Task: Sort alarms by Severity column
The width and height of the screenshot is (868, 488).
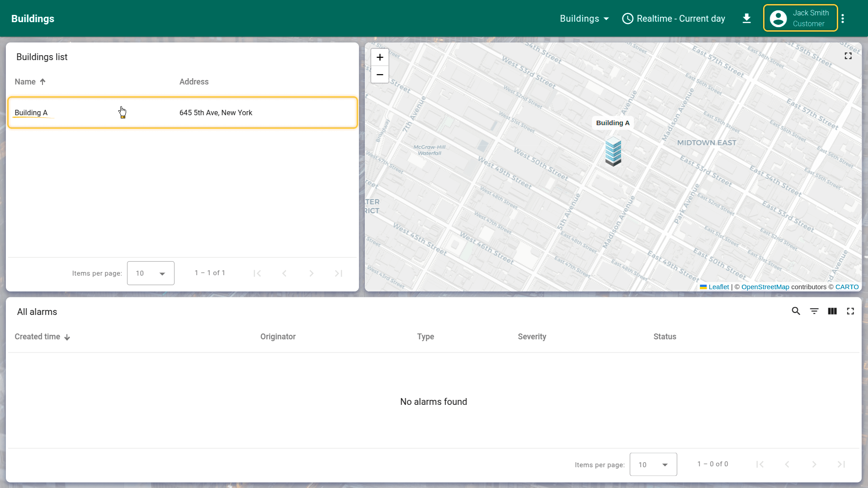Action: [x=532, y=337]
